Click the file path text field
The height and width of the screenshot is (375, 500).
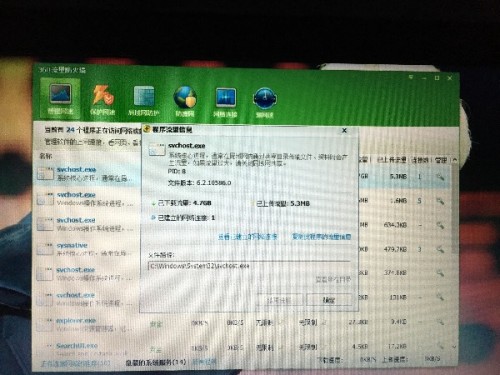click(249, 266)
